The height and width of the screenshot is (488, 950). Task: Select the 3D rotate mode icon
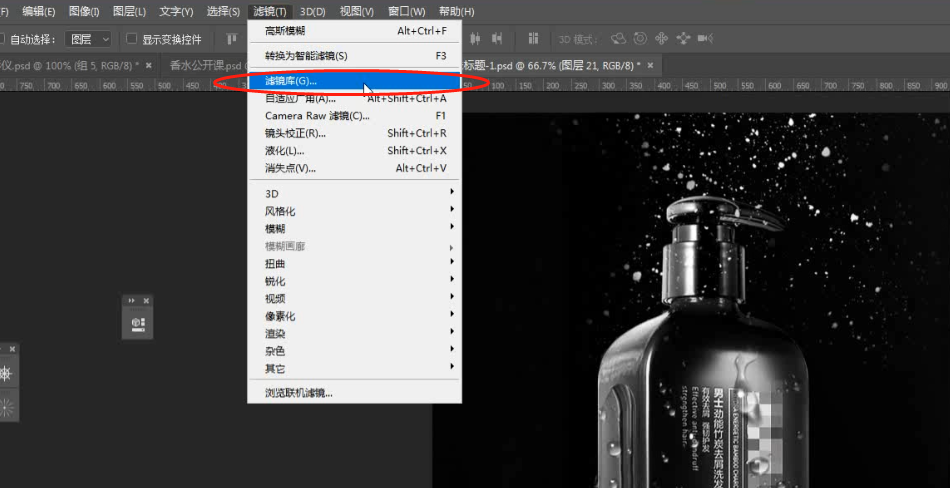click(x=619, y=39)
